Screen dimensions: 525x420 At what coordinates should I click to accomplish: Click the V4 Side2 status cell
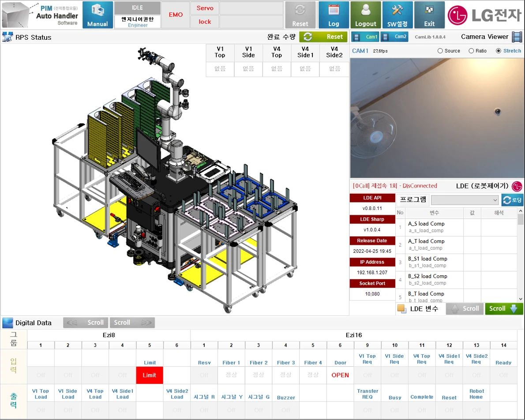coord(334,69)
